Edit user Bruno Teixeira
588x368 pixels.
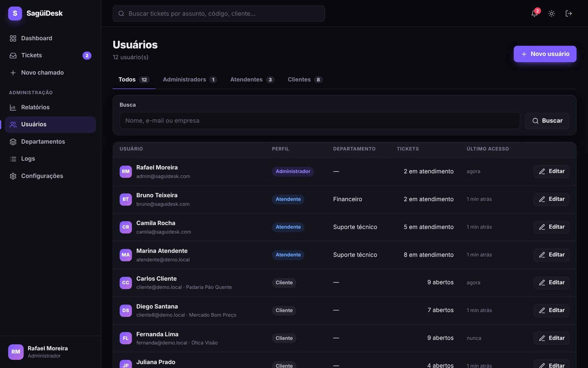pos(552,199)
